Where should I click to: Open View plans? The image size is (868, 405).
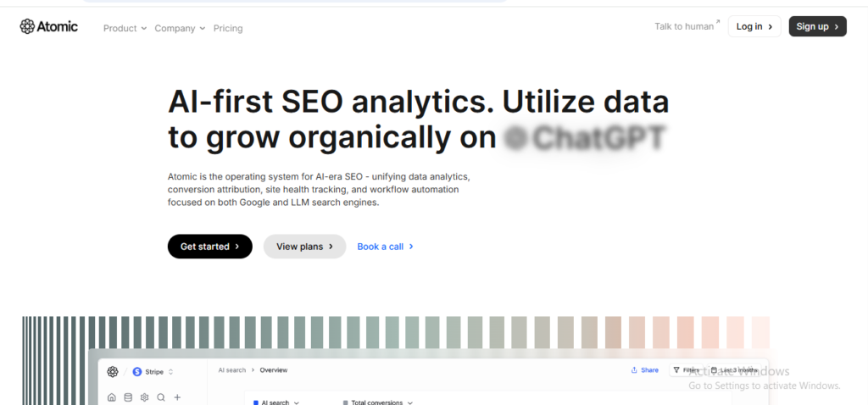(x=304, y=247)
